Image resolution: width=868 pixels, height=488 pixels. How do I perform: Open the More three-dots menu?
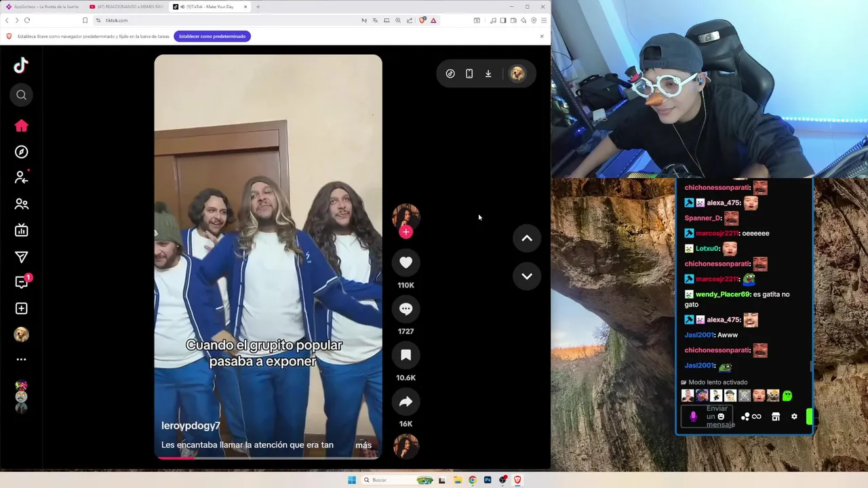(21, 359)
